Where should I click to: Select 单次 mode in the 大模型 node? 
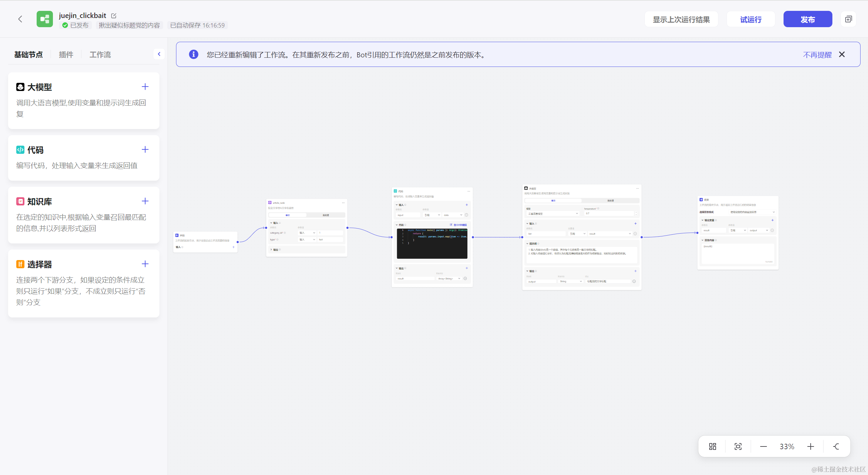click(553, 201)
